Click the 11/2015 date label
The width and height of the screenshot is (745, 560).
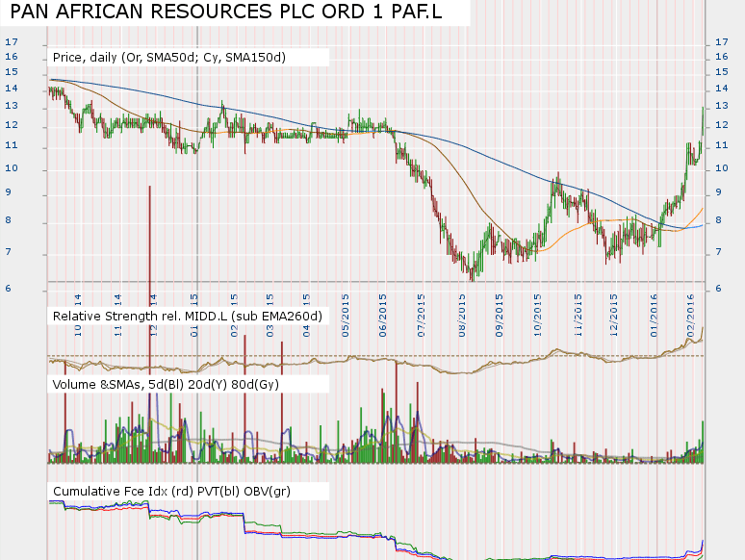pos(578,316)
